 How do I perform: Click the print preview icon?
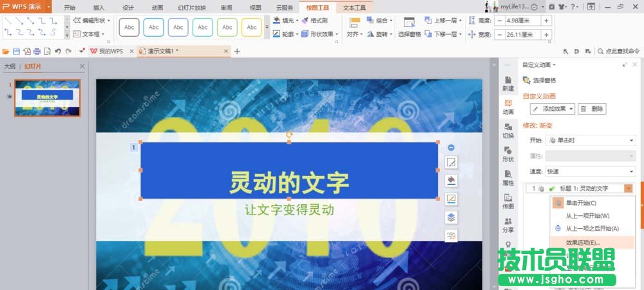(47, 52)
